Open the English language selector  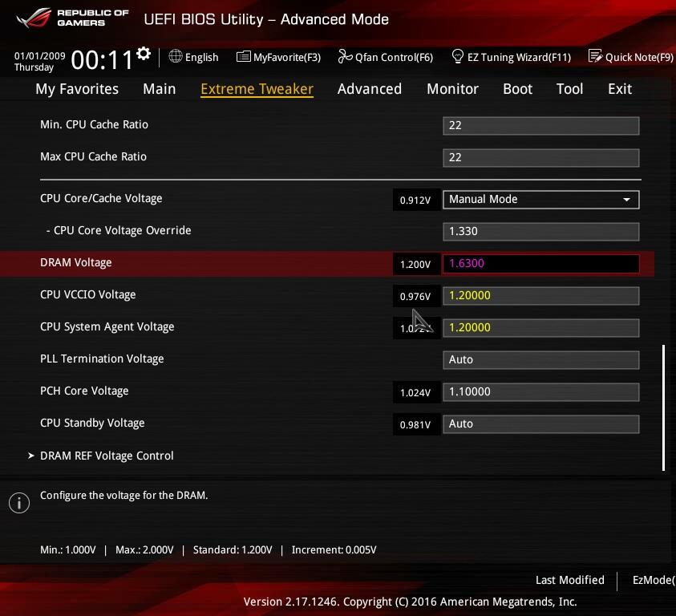(193, 57)
